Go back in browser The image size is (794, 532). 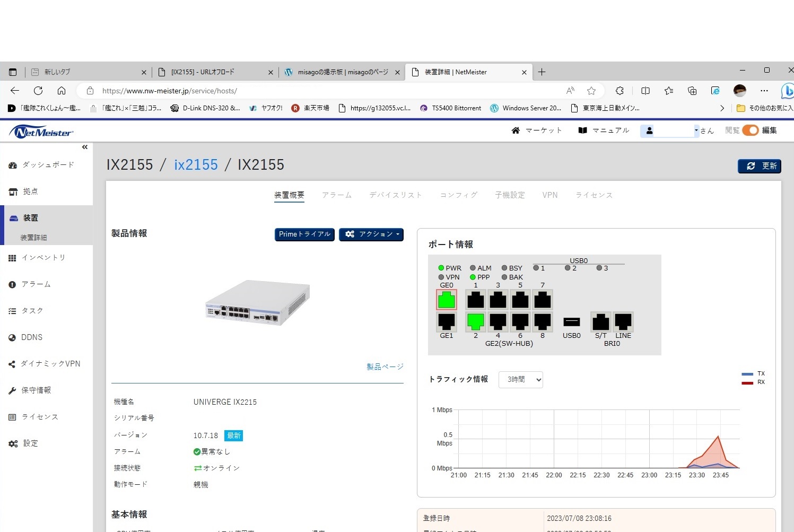tap(15, 91)
